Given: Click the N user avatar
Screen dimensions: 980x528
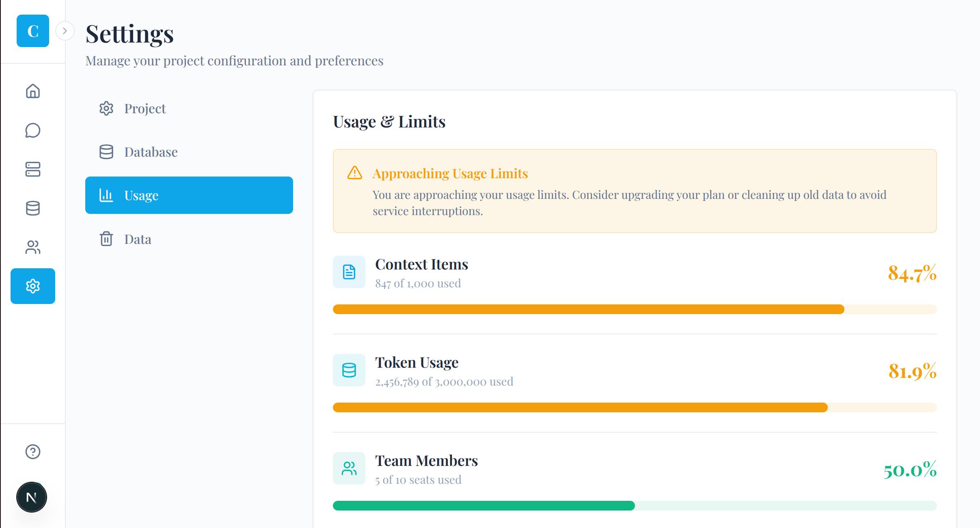Looking at the screenshot, I should coord(32,497).
